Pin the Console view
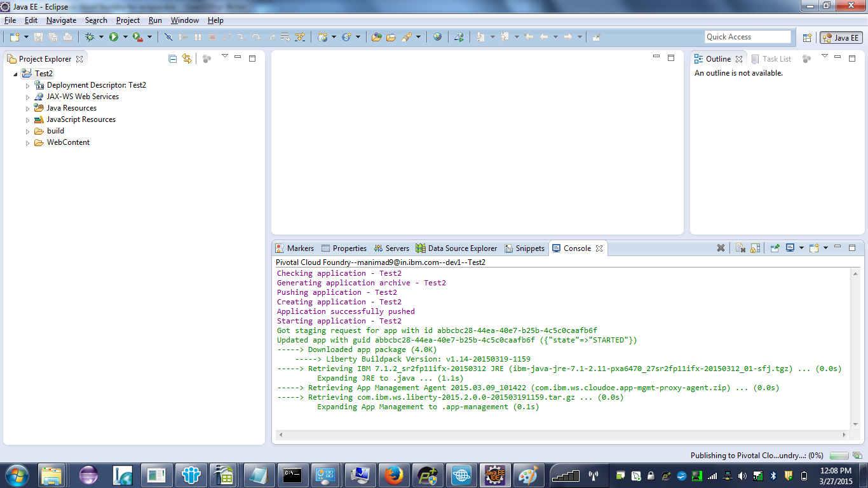Viewport: 868px width, 488px height. (775, 248)
